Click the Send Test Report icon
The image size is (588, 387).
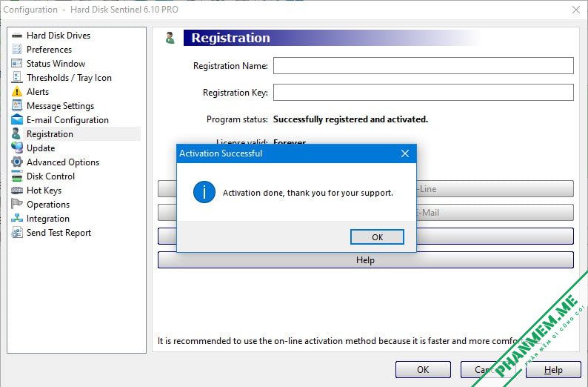(x=17, y=232)
